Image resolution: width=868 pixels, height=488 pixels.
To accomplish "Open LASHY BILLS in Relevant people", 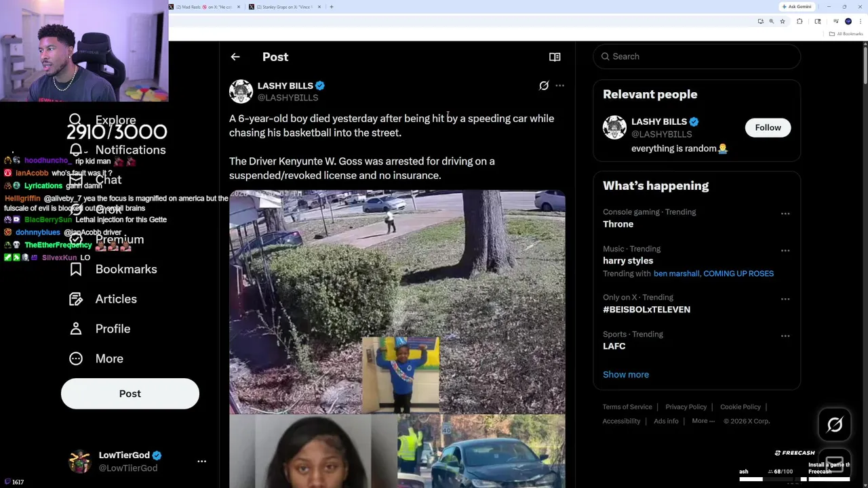I will [x=659, y=121].
